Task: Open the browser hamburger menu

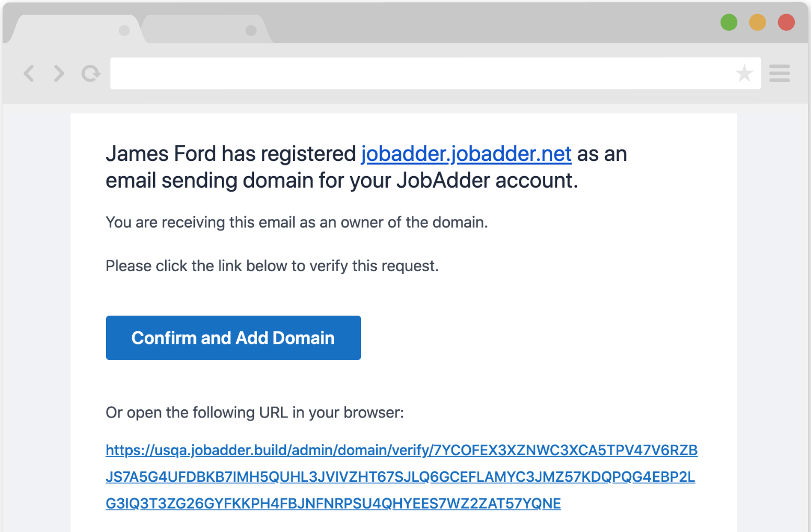Action: pos(779,74)
